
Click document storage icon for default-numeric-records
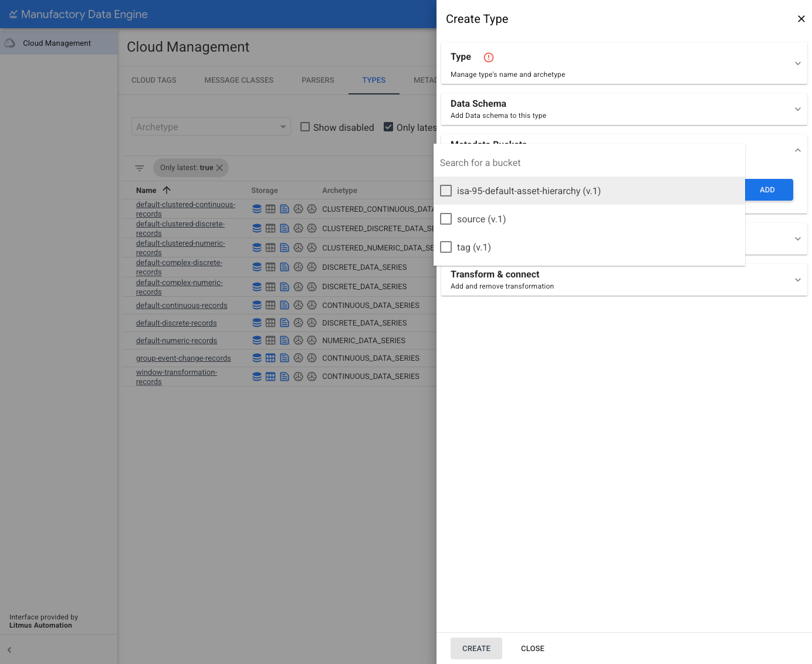point(285,341)
